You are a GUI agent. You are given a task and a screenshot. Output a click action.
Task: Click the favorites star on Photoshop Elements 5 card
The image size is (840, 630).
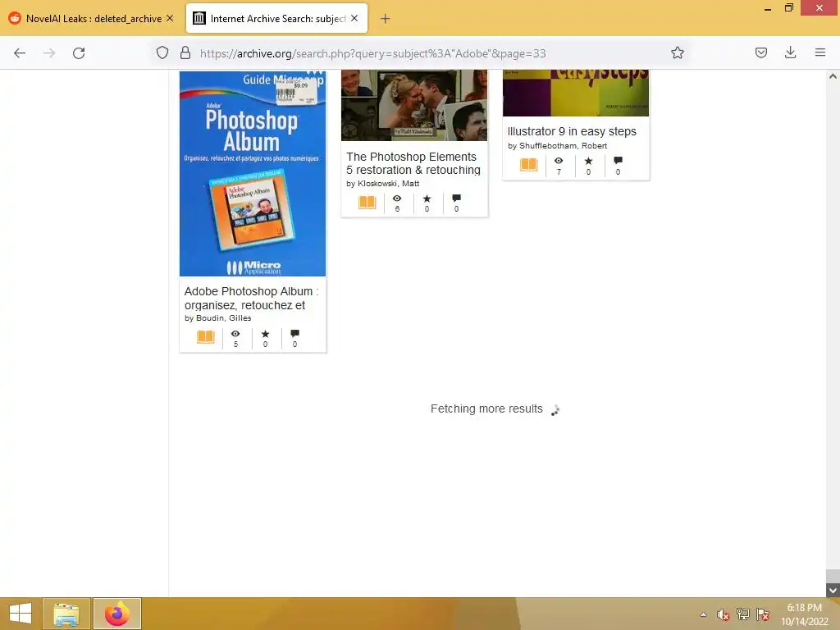[x=427, y=199]
